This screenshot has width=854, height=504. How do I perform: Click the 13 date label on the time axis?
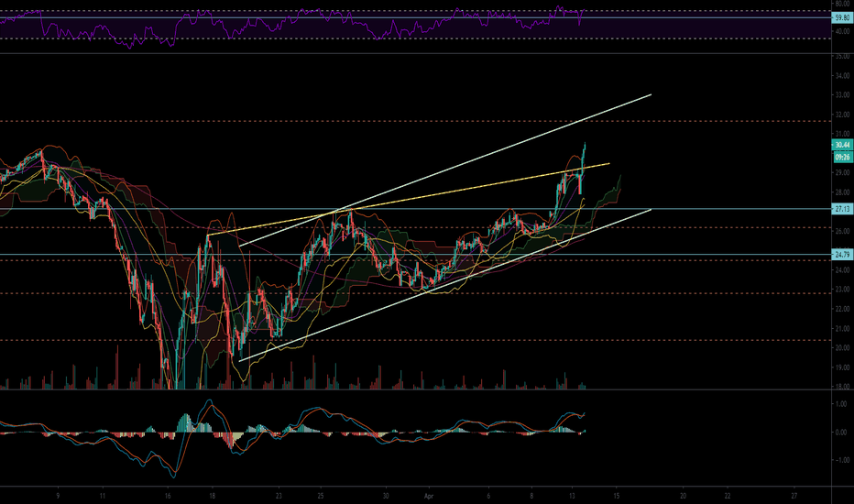tap(572, 497)
